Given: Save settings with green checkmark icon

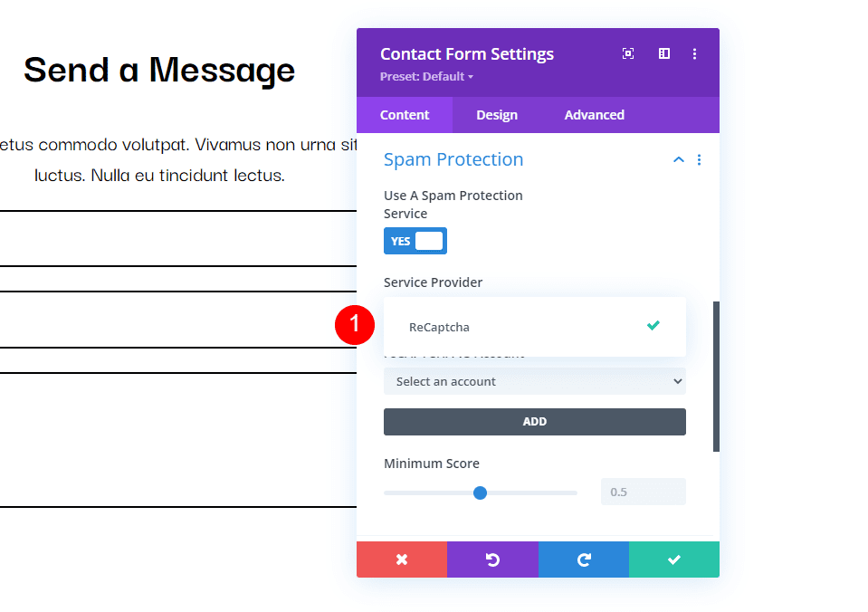Looking at the screenshot, I should [674, 559].
